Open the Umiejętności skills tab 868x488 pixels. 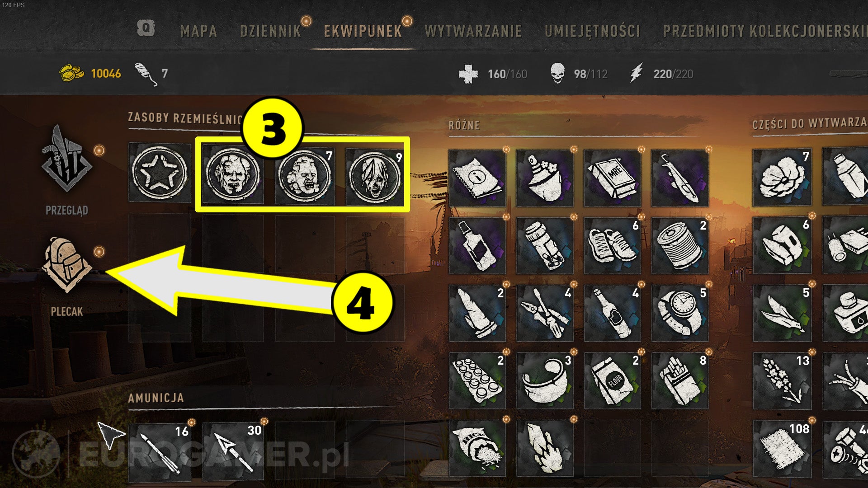click(592, 31)
